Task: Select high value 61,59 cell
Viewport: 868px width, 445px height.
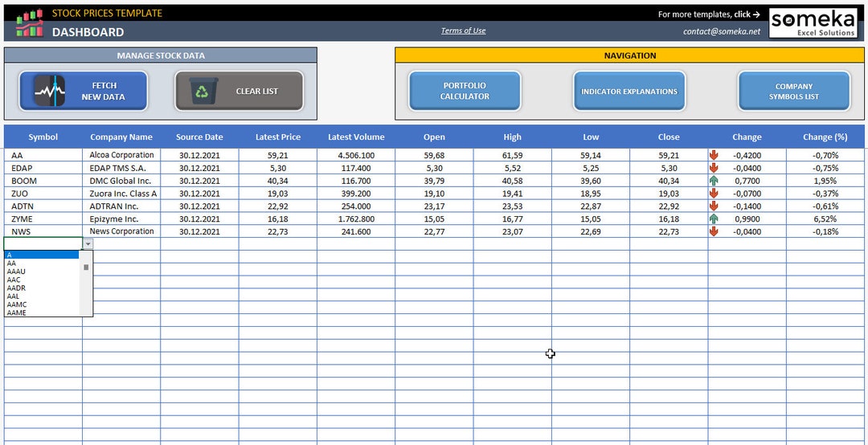Action: (512, 155)
